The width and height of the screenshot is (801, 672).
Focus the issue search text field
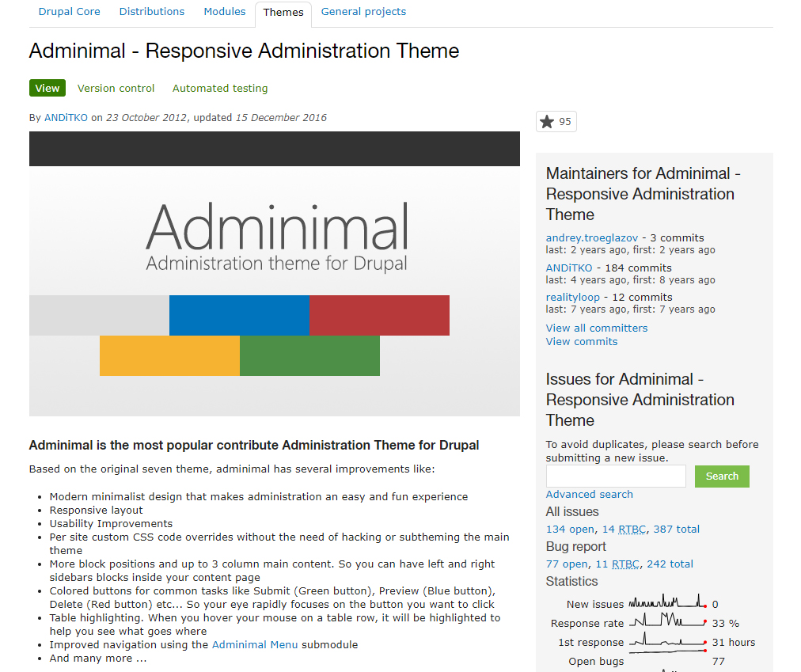point(616,476)
